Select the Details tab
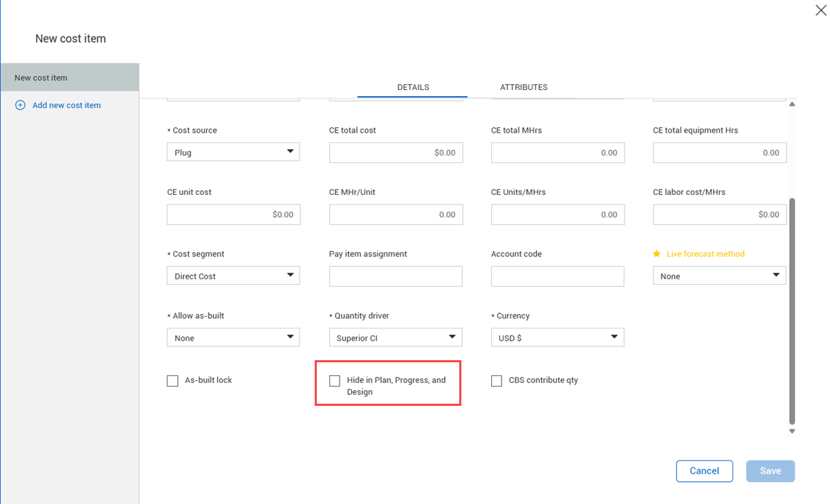 click(x=413, y=87)
